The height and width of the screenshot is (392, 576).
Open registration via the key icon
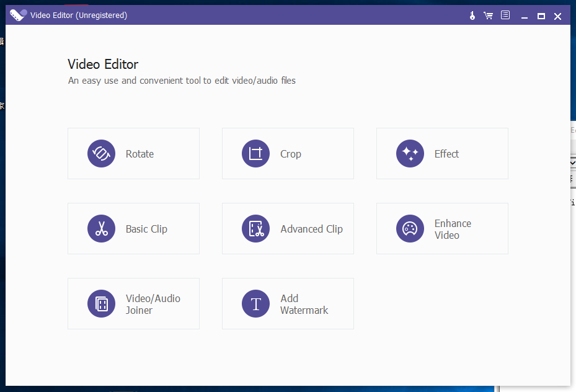[472, 16]
